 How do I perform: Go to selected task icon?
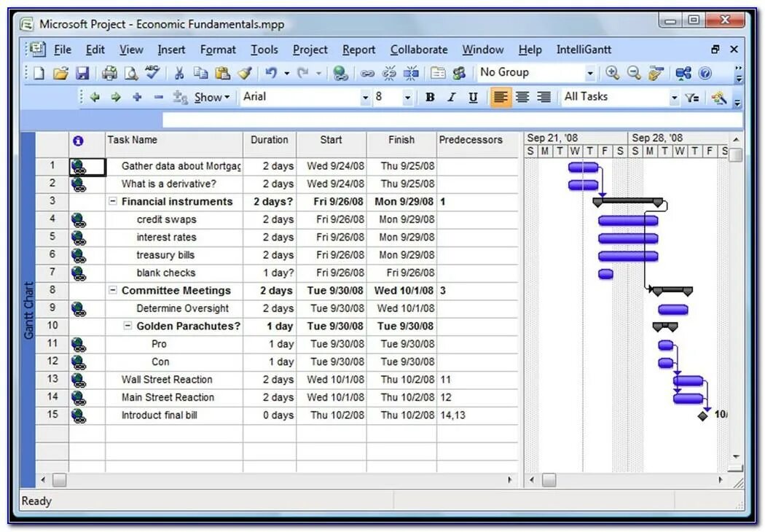click(x=656, y=73)
